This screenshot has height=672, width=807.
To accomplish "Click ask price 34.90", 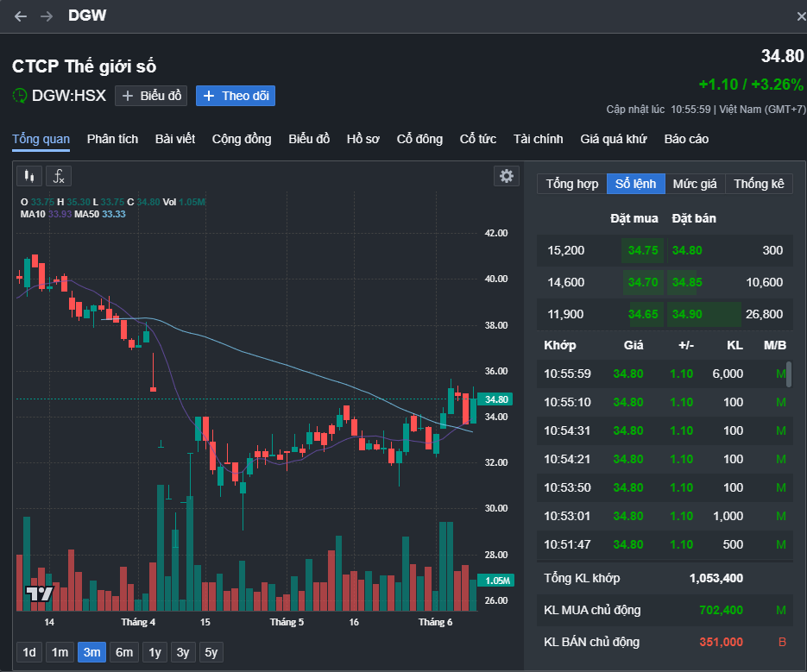I will coord(687,314).
